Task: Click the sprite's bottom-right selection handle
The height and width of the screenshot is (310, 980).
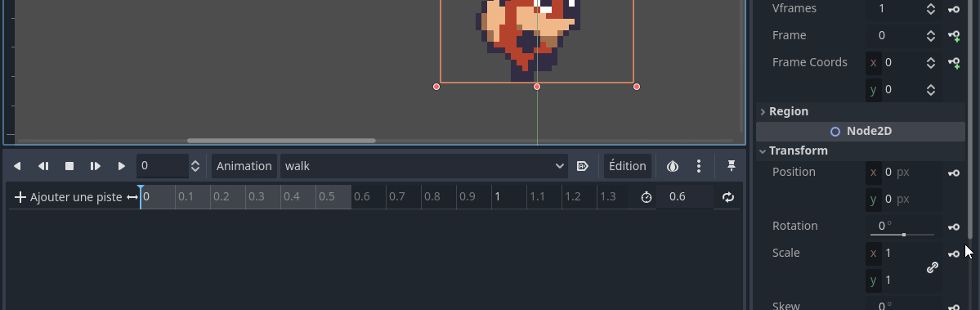Action: (x=637, y=87)
